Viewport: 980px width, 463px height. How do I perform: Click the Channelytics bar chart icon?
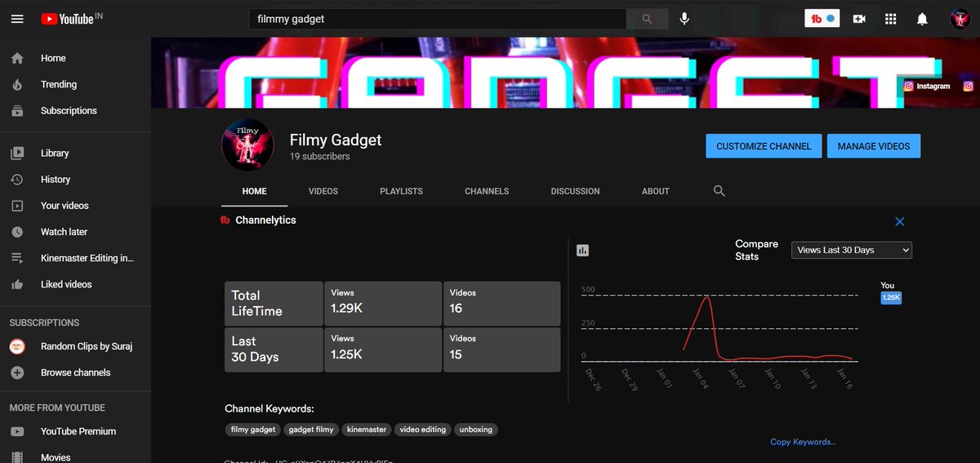tap(582, 251)
